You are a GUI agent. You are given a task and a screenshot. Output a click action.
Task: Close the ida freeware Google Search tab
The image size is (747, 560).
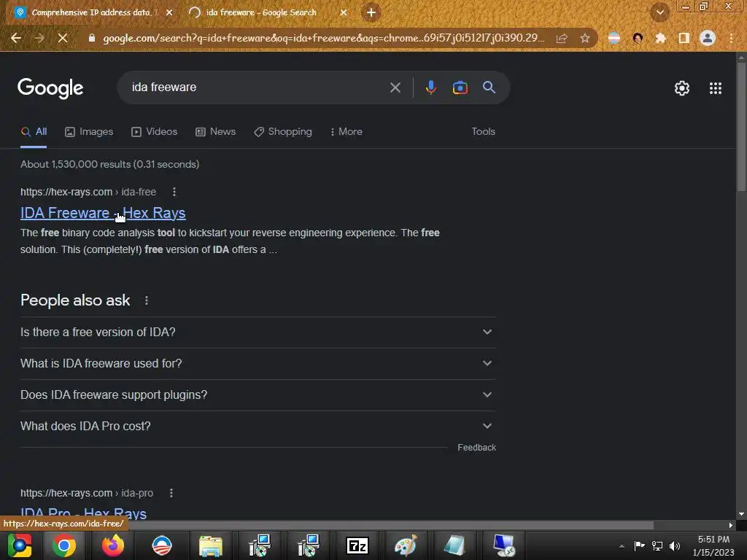pyautogui.click(x=344, y=12)
